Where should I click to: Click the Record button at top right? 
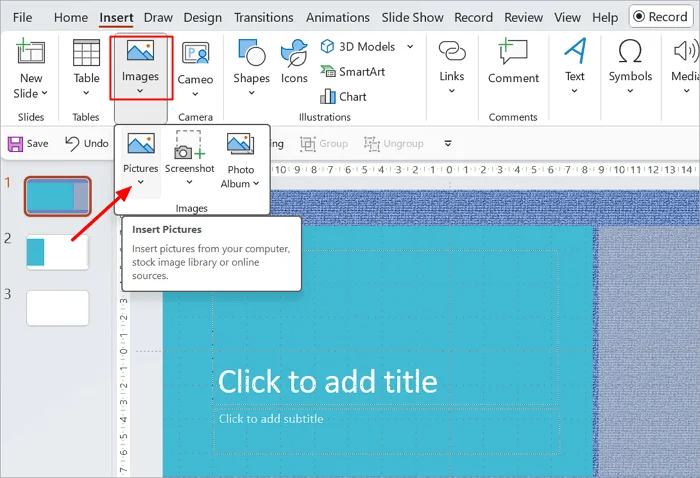click(661, 17)
